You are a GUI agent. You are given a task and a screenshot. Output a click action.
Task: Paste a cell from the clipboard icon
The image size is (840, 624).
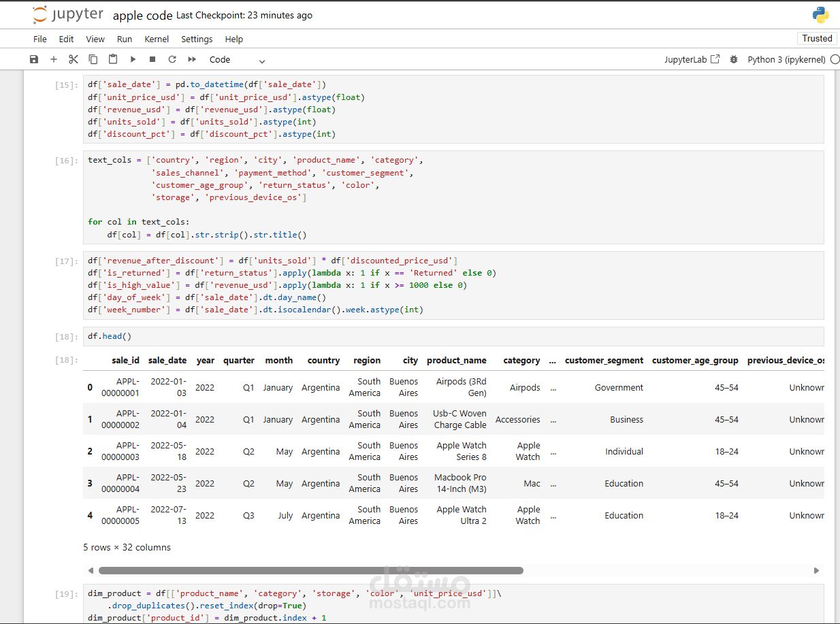click(x=113, y=59)
